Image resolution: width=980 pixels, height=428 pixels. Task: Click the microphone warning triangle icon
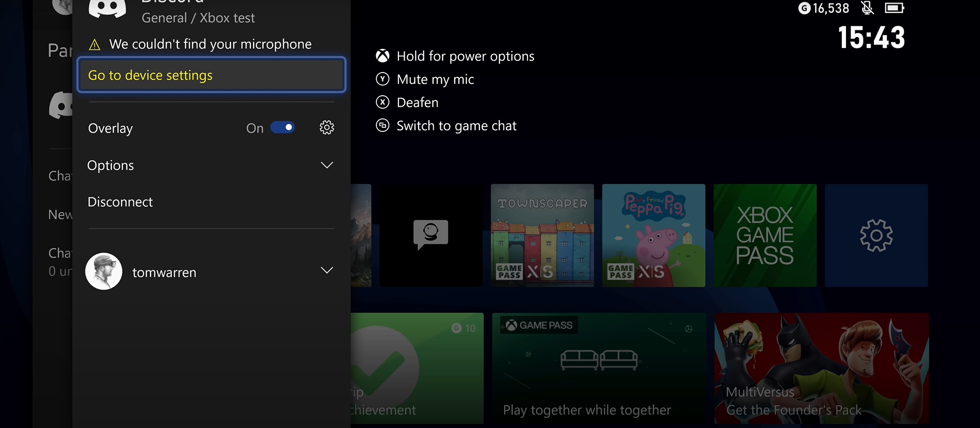pos(95,45)
